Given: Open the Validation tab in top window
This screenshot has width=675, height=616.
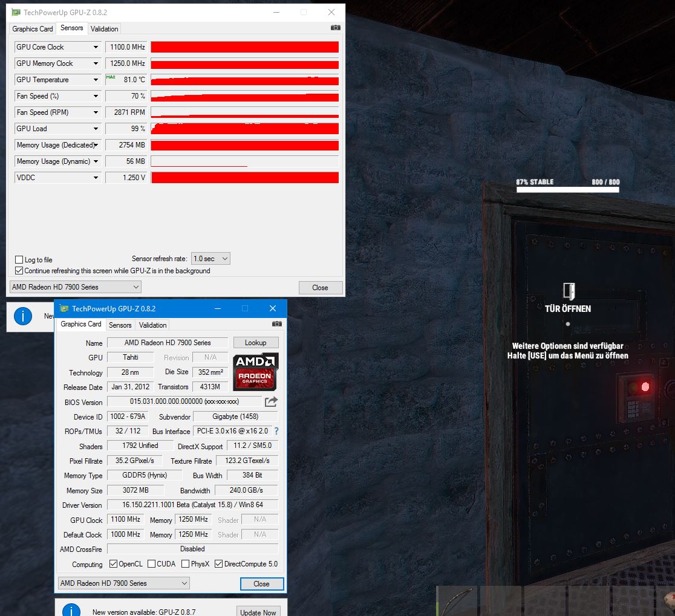Looking at the screenshot, I should click(104, 29).
